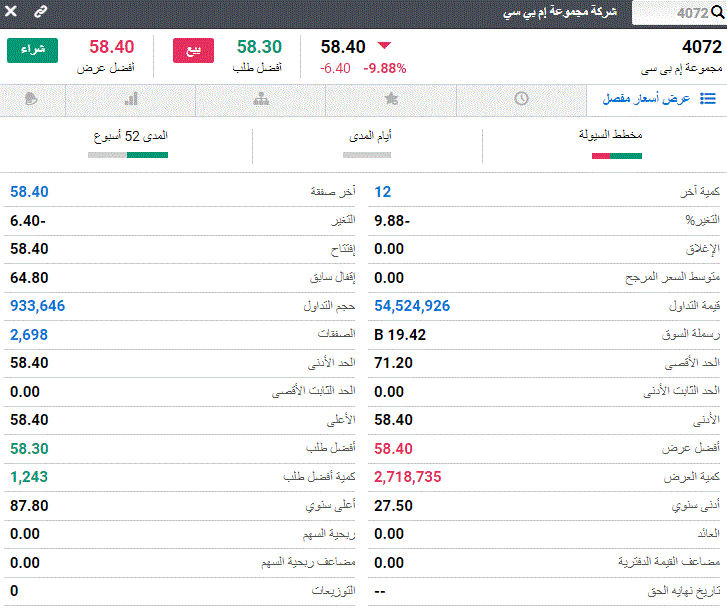This screenshot has width=727, height=610.
Task: Click the red down arrow price indicator
Action: click(x=384, y=45)
